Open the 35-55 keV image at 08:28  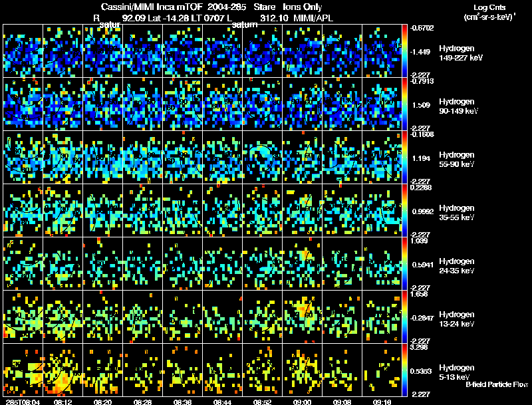[x=142, y=211]
